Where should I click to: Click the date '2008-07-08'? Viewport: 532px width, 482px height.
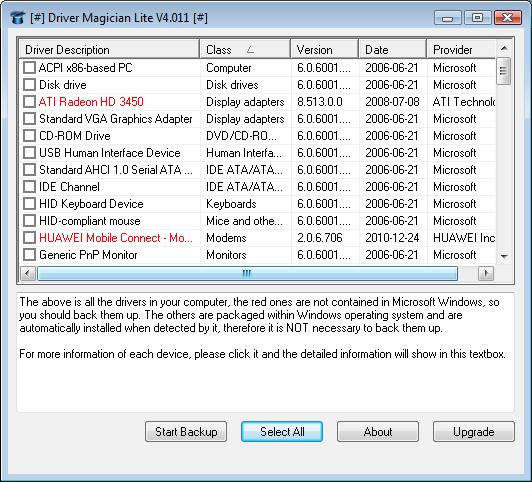[x=392, y=102]
